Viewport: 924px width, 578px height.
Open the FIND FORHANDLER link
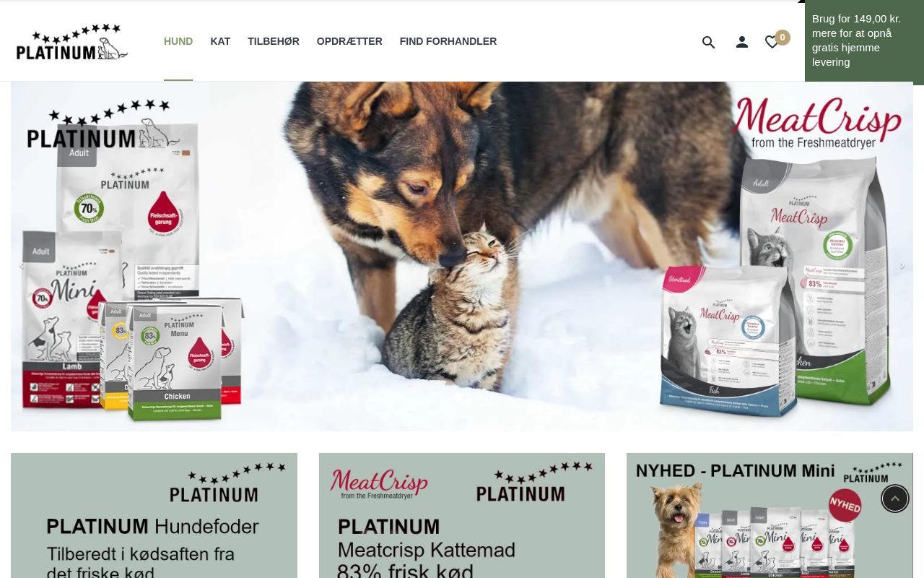(x=448, y=41)
